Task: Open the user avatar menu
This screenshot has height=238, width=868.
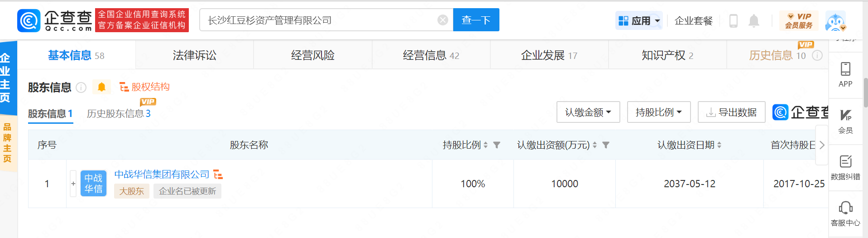Action: 835,21
